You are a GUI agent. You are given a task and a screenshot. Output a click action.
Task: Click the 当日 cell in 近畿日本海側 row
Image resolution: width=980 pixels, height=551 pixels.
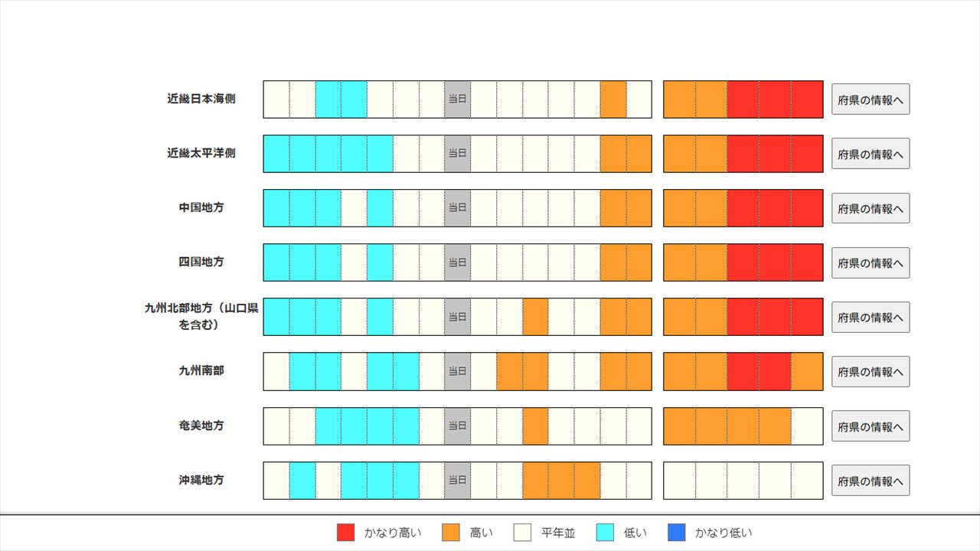[x=457, y=99]
